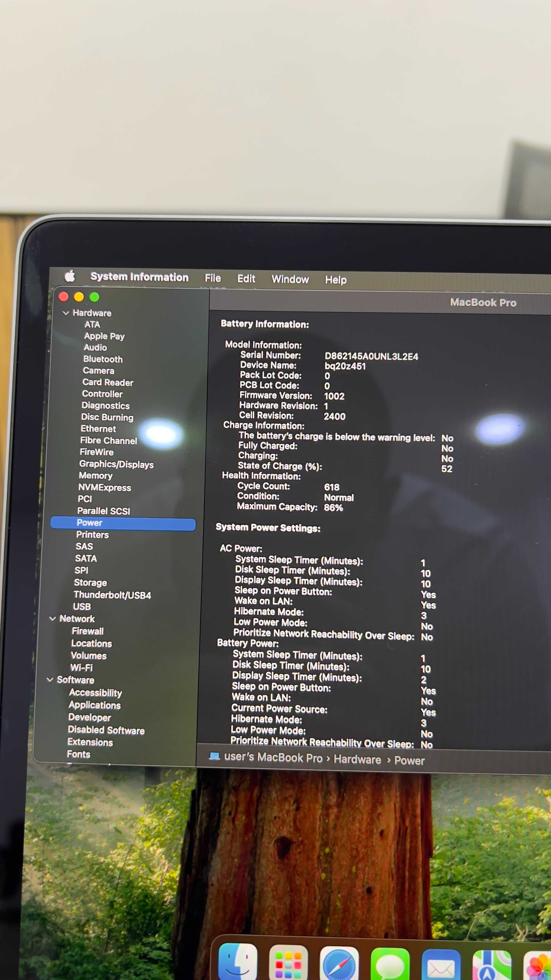551x980 pixels.
Task: Select Disabled Software in the sidebar
Action: coord(106,730)
